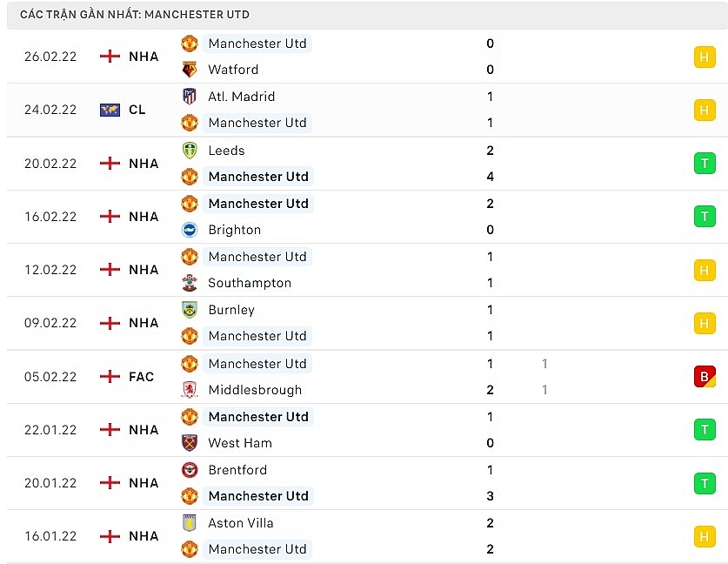Click the Burnley club crest icon
The width and height of the screenshot is (728, 564).
190,310
